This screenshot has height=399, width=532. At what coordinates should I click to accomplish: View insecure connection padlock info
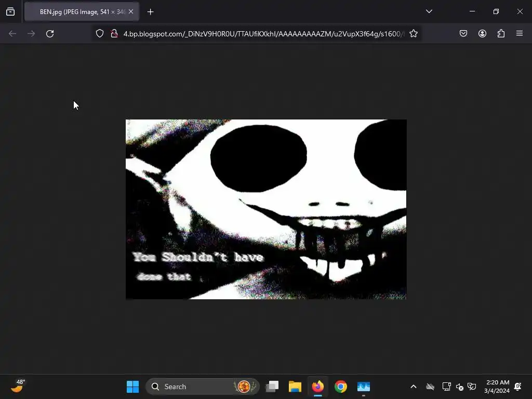tap(114, 34)
